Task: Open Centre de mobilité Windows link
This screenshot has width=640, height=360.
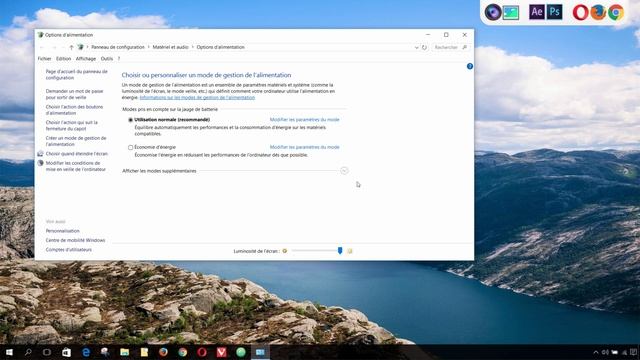Action: tap(75, 240)
